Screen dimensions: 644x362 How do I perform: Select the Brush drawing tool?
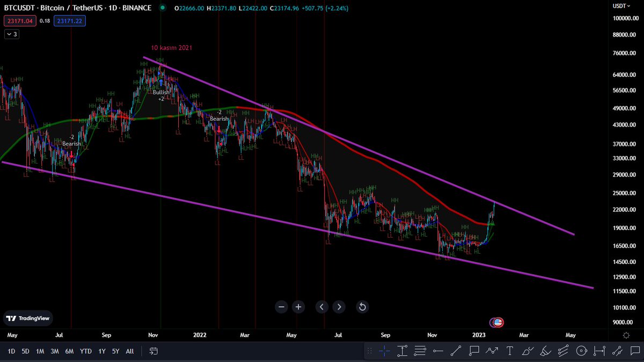[x=528, y=351]
